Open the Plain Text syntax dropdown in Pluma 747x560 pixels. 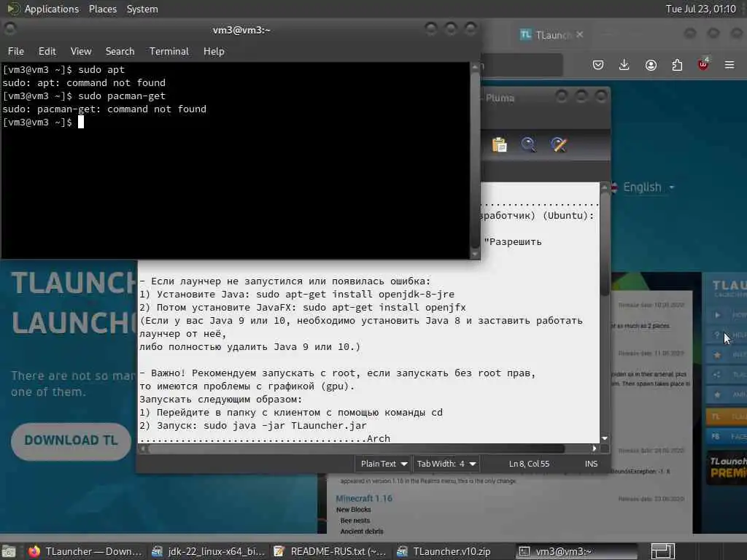384,463
